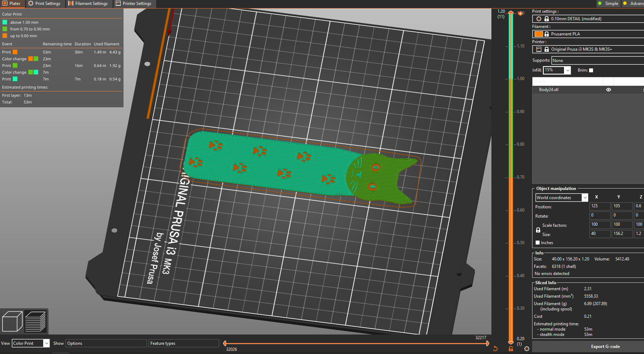The image size is (644, 354).
Task: Open the Printer preset dropdown
Action: [x=588, y=49]
